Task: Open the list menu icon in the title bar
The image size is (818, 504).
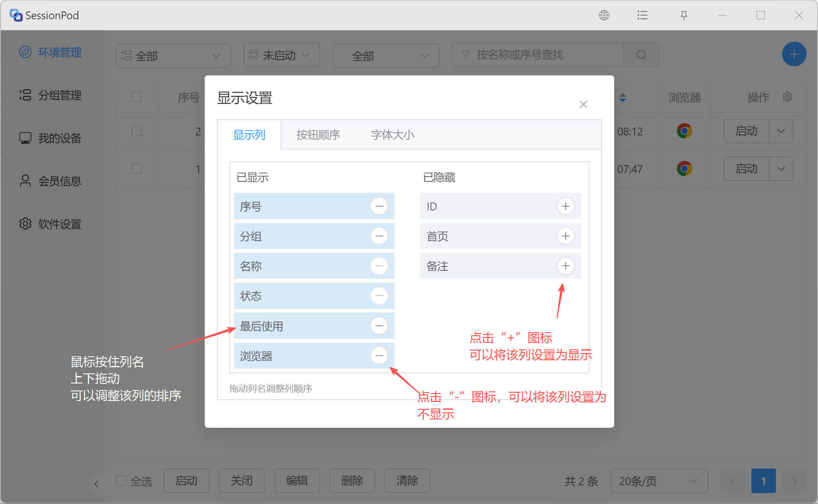Action: click(x=642, y=15)
